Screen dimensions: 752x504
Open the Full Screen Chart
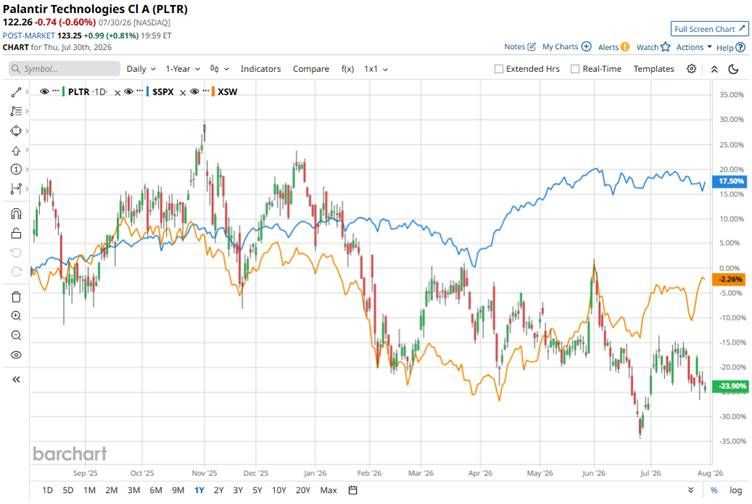(709, 29)
